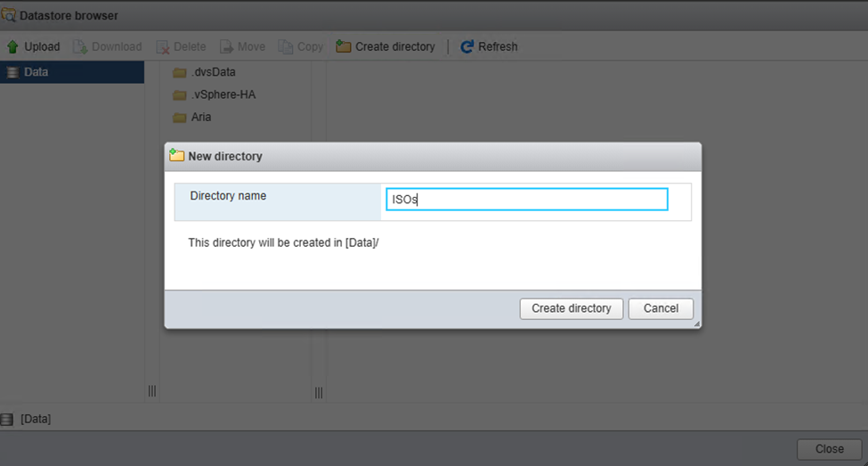
Task: Click the second column divider handle
Action: pyautogui.click(x=319, y=391)
